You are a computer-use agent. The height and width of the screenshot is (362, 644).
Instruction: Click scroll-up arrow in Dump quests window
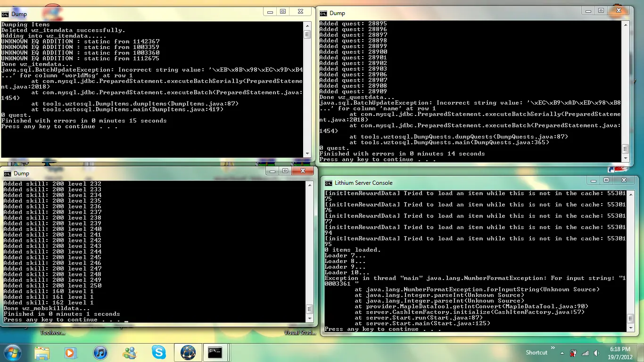625,24
